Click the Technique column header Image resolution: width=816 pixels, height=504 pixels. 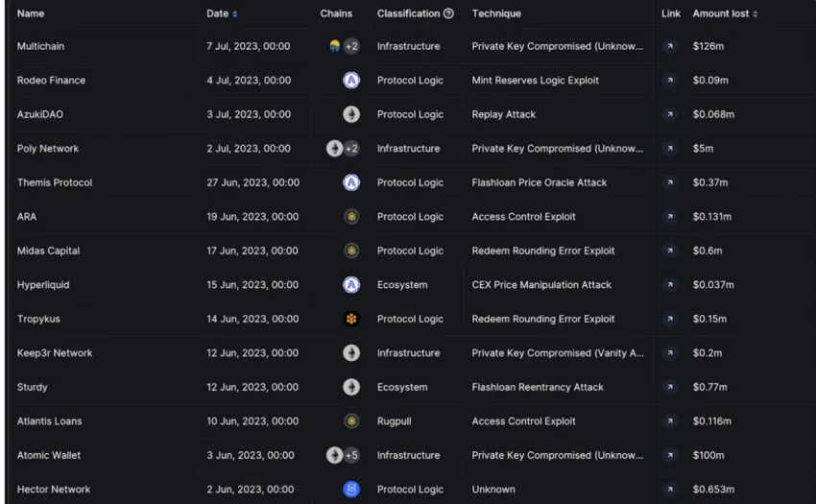[496, 13]
